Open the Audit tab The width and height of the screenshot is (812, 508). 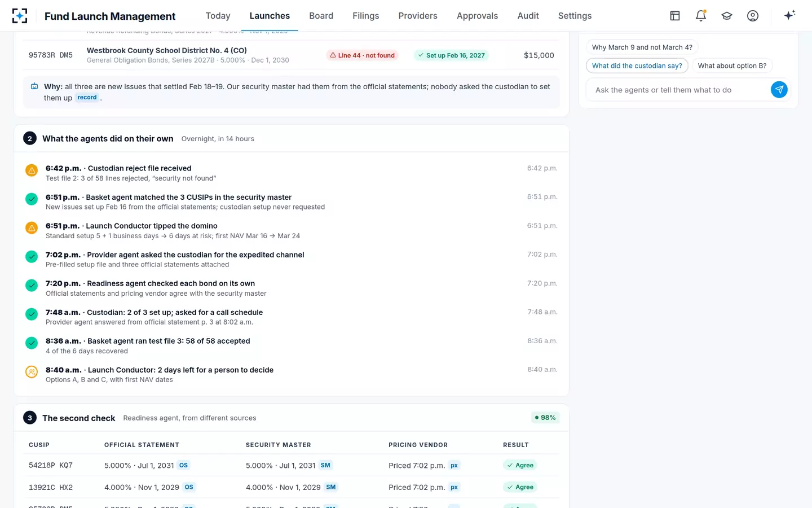tap(528, 16)
